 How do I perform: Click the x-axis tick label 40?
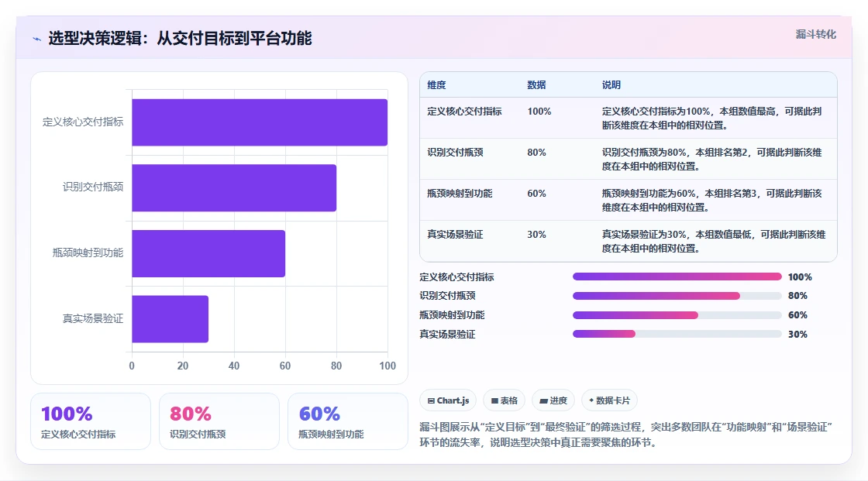tap(234, 366)
